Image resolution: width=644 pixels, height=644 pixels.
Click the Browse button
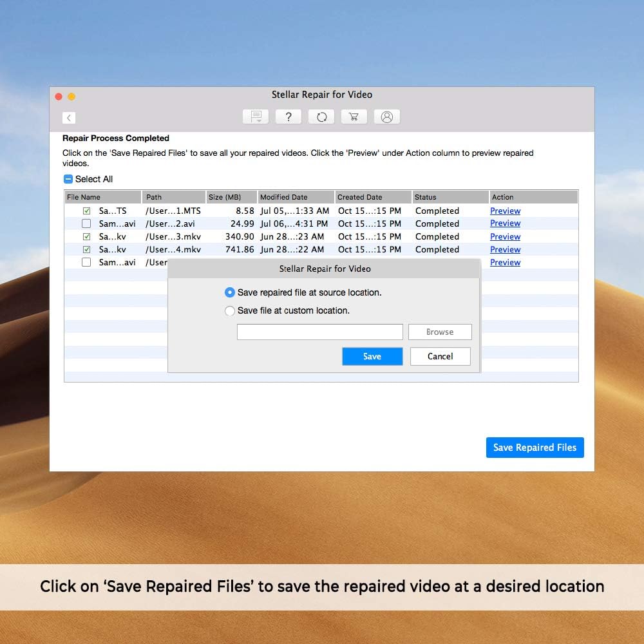[440, 332]
